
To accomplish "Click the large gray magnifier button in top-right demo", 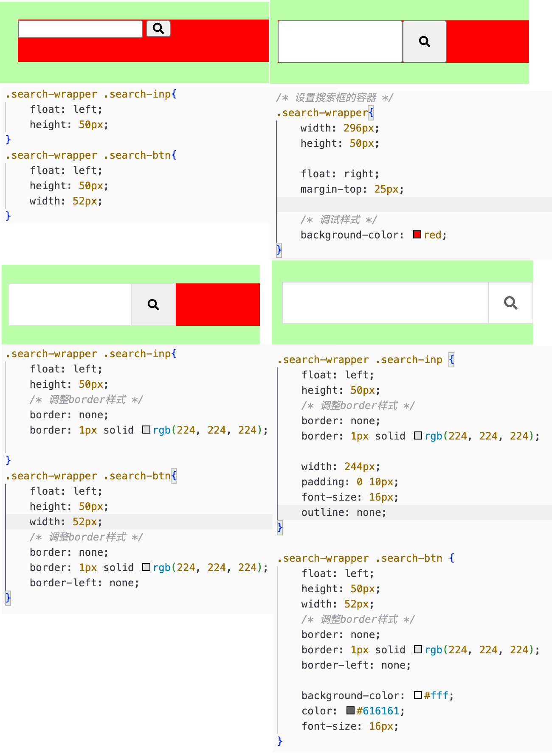I will (424, 42).
